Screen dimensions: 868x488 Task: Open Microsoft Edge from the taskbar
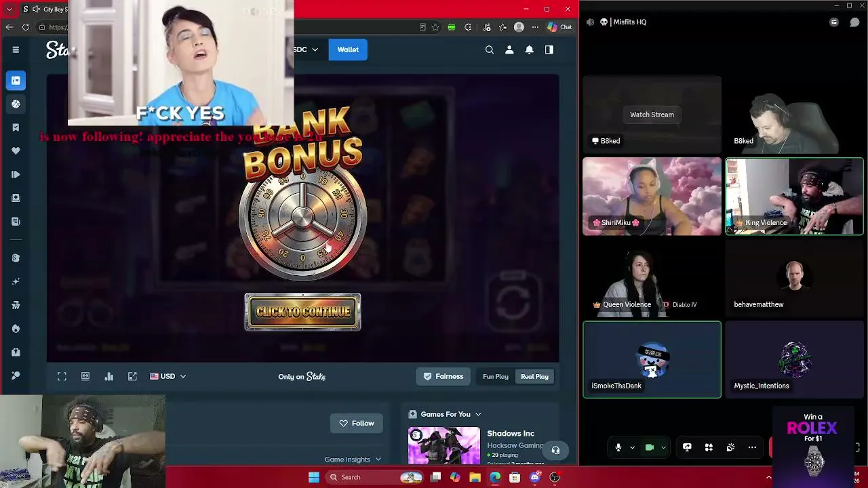coord(495,477)
